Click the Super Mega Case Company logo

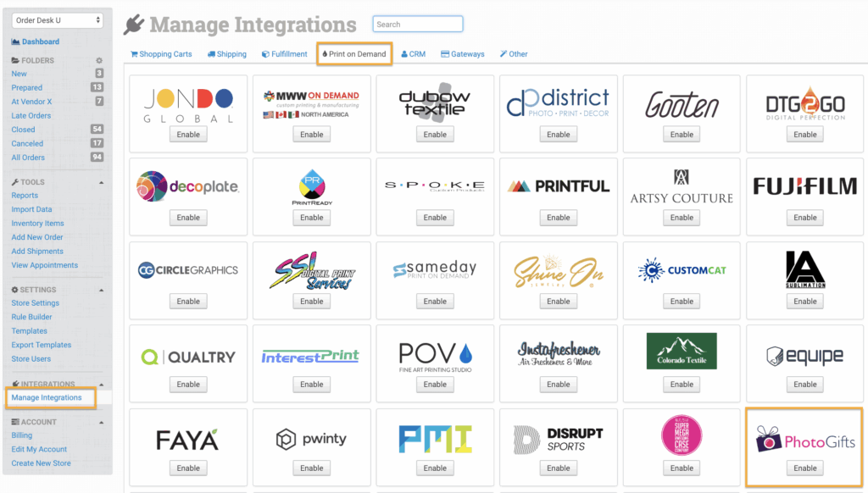[682, 437]
